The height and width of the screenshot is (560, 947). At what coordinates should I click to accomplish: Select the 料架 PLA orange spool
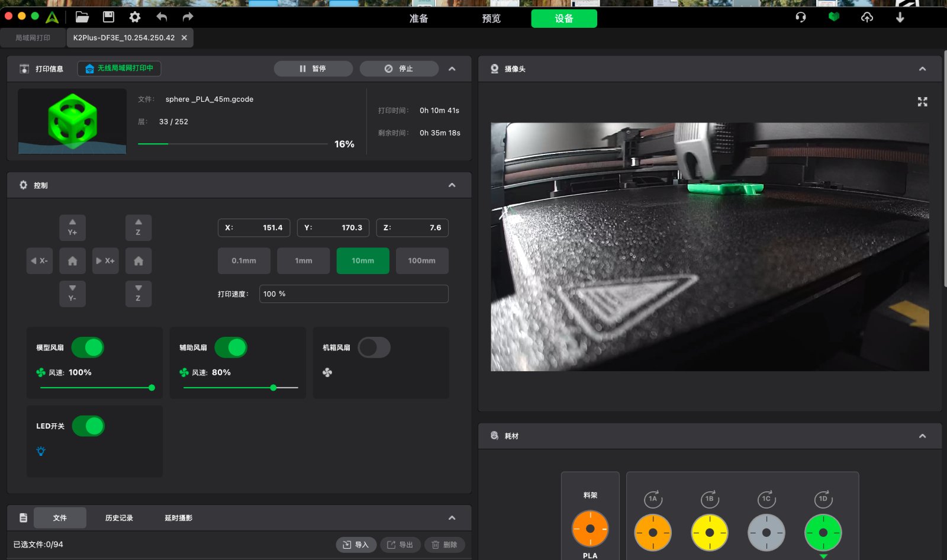coord(590,529)
